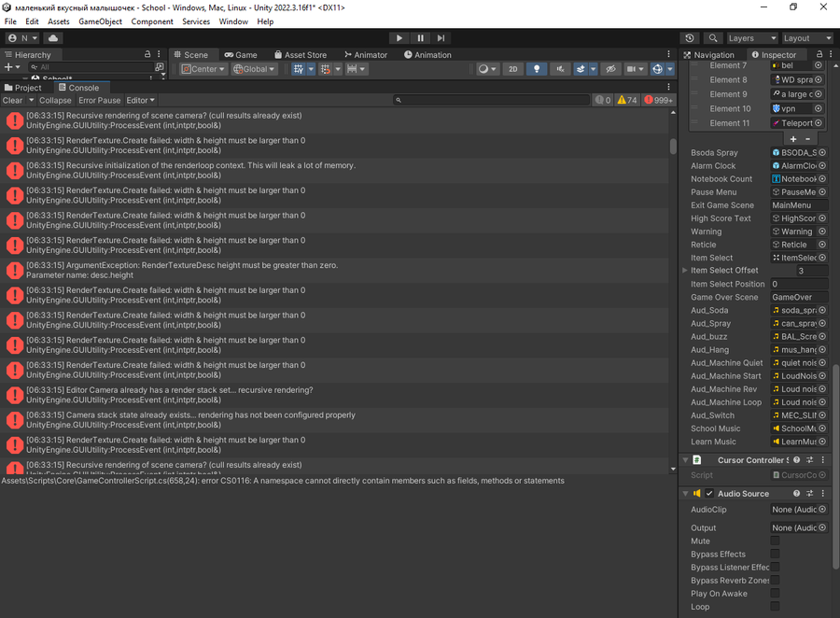This screenshot has height=618, width=840.
Task: Add a list element with the plus button
Action: coord(793,139)
